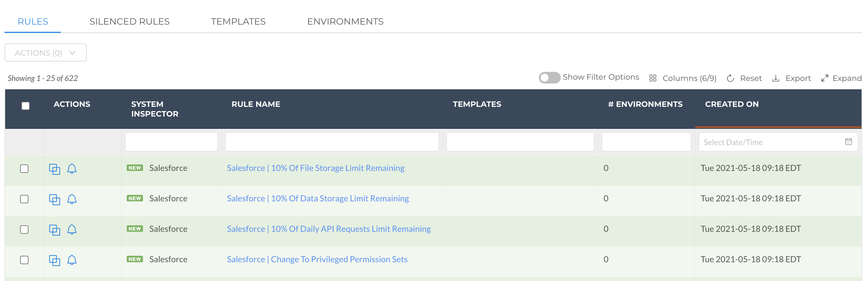Image resolution: width=868 pixels, height=281 pixels.
Task: Click the Export button label
Action: [798, 78]
